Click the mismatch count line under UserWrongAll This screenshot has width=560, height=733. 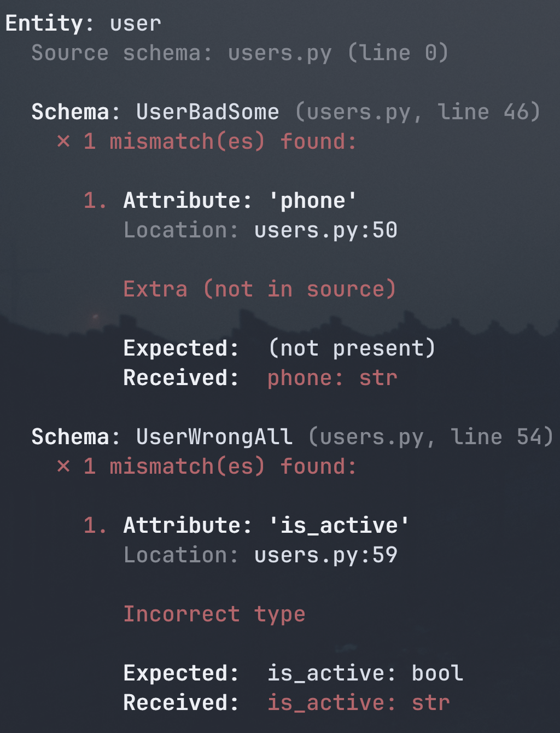(x=220, y=467)
